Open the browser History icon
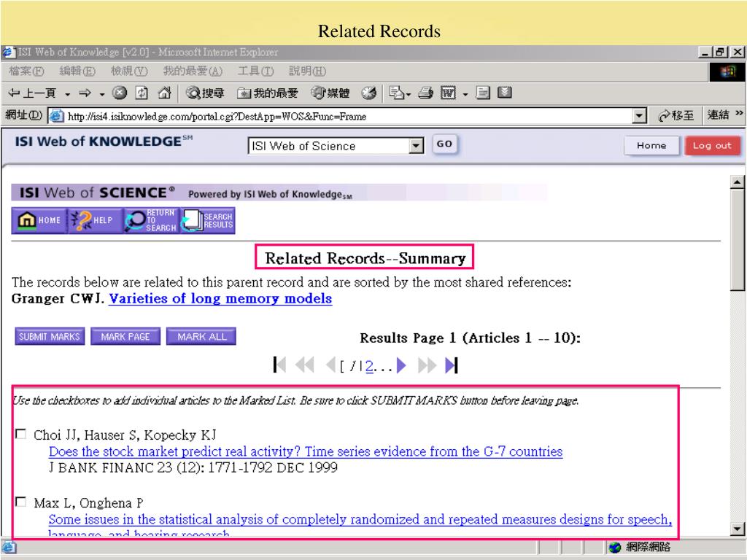Viewport: 747px width, 560px height. click(368, 93)
